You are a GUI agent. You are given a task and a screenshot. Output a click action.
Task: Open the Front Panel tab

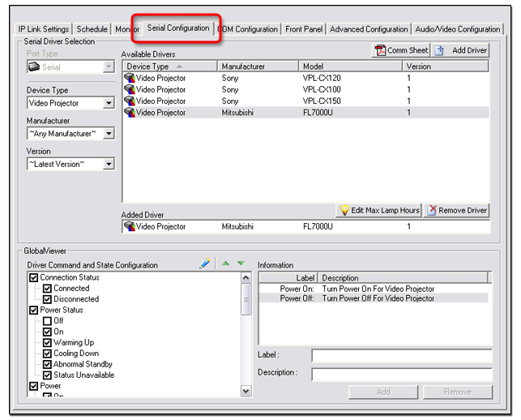click(304, 29)
